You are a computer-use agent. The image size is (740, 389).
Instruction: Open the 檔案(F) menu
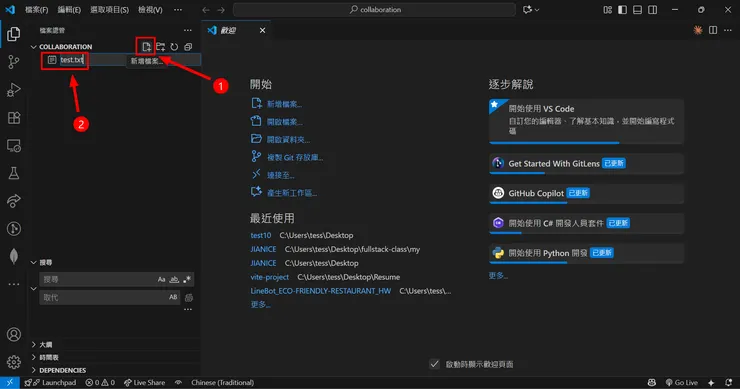point(36,9)
